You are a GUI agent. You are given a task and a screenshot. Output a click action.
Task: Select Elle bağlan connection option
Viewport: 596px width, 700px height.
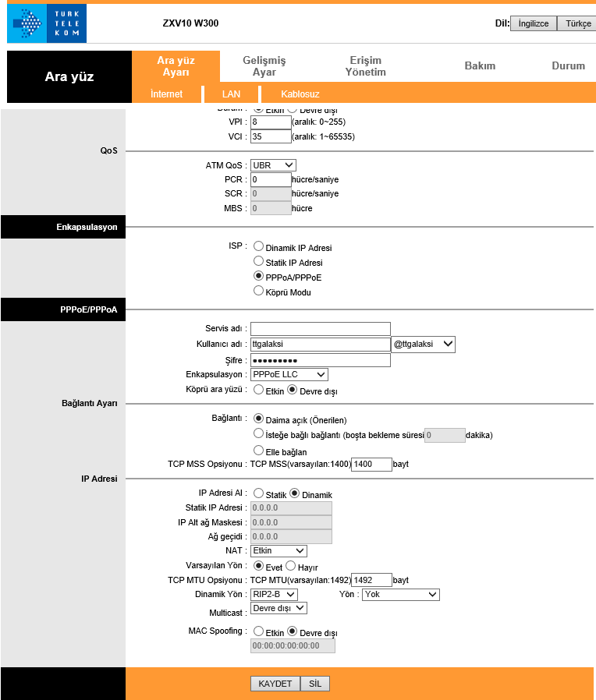[258, 450]
